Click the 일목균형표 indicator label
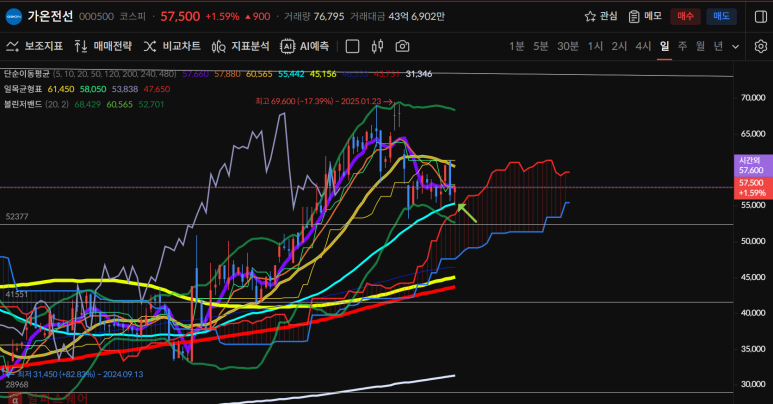The height and width of the screenshot is (404, 773). tap(23, 89)
